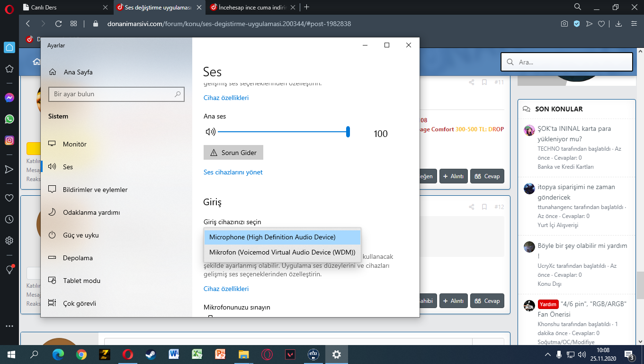The image size is (644, 364).
Task: Open the heart icon in the Opera sidebar
Action: [x=9, y=198]
